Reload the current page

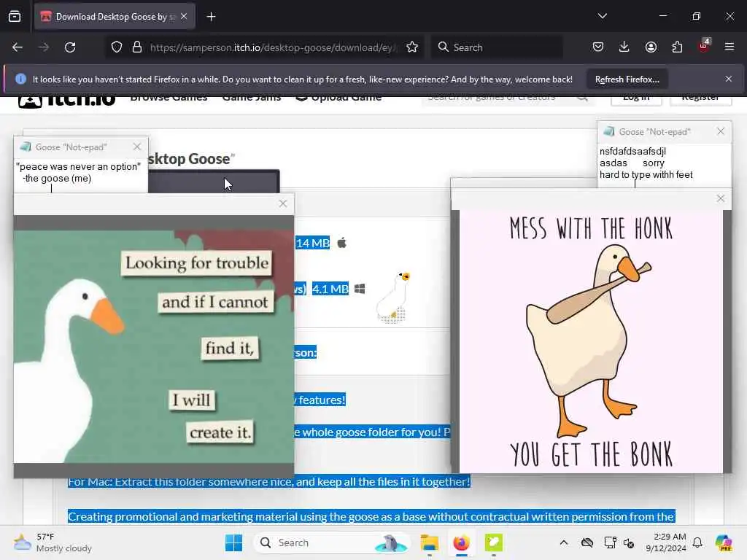tap(70, 47)
